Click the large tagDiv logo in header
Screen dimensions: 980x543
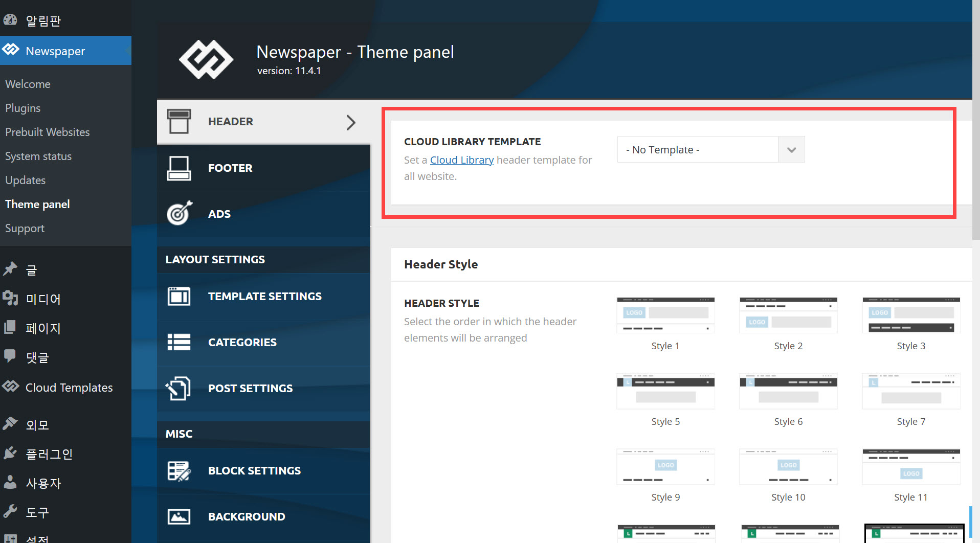point(206,60)
